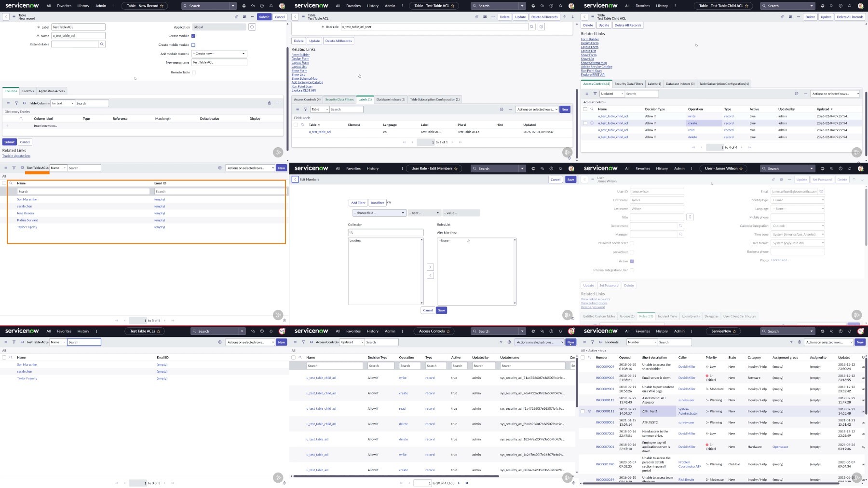Click the Collection list vertical scrollbar
The width and height of the screenshot is (868, 488).
[x=422, y=270]
